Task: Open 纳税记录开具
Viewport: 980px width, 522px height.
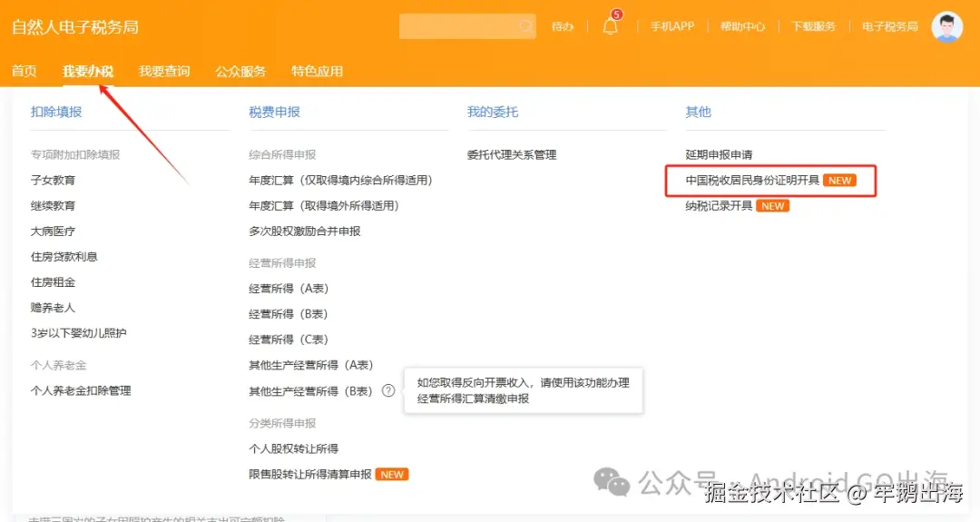Action: click(719, 206)
